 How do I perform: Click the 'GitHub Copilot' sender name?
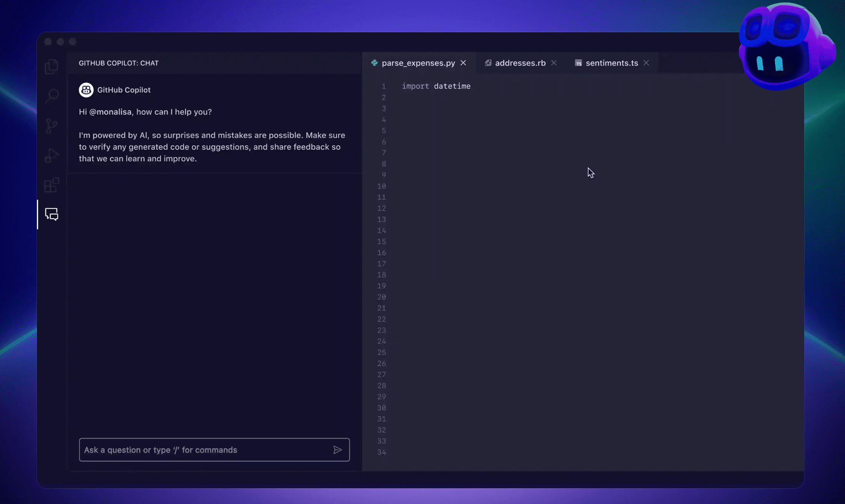pyautogui.click(x=124, y=90)
